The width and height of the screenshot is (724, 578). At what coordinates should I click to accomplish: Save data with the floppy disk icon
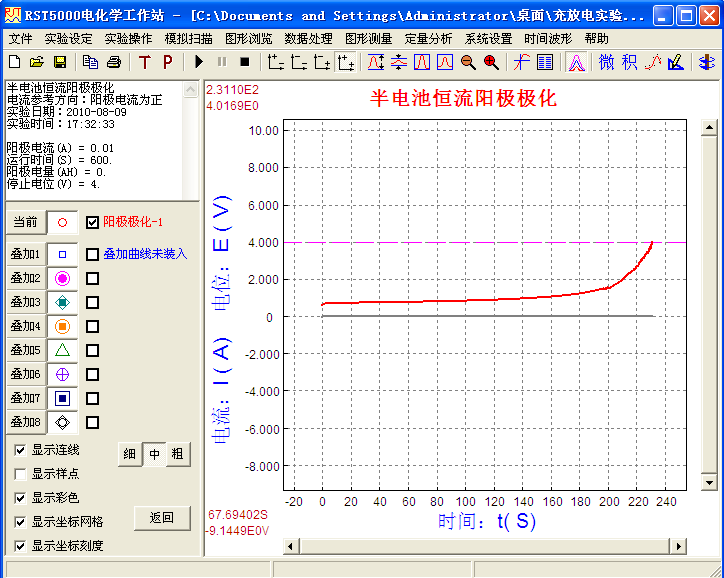(x=60, y=62)
